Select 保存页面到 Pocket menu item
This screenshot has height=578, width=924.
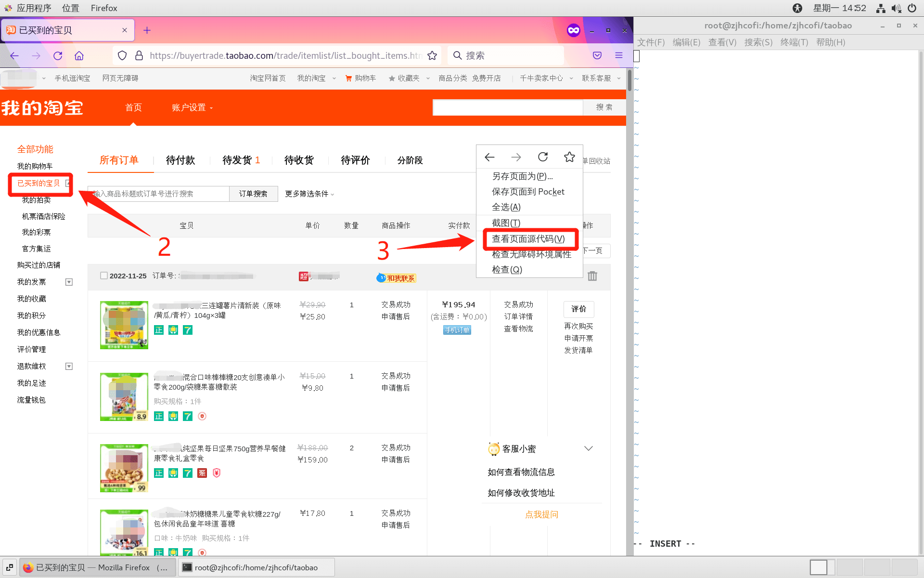coord(529,192)
